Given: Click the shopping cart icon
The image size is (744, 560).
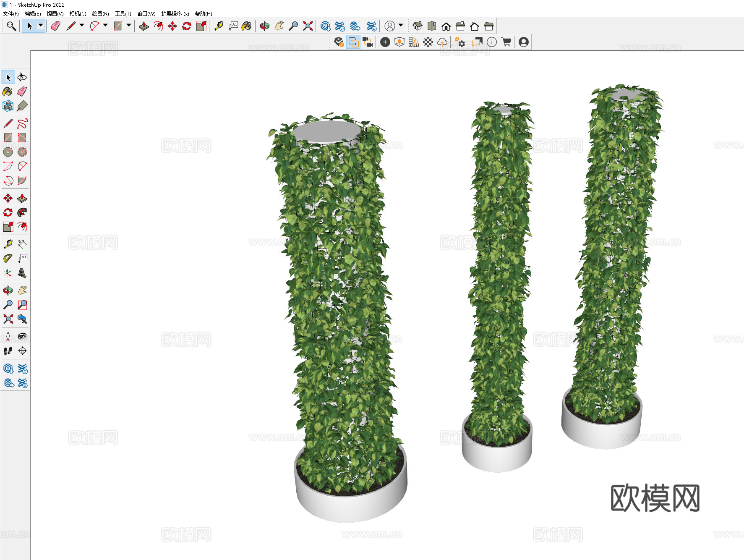Looking at the screenshot, I should 506,42.
